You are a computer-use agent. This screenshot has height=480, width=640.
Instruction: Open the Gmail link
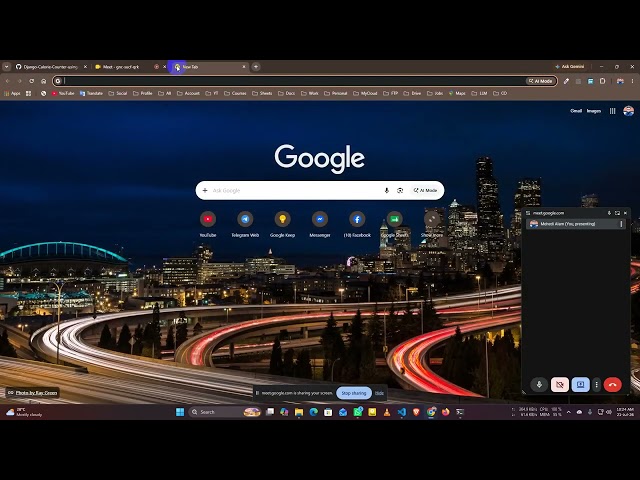pos(576,111)
